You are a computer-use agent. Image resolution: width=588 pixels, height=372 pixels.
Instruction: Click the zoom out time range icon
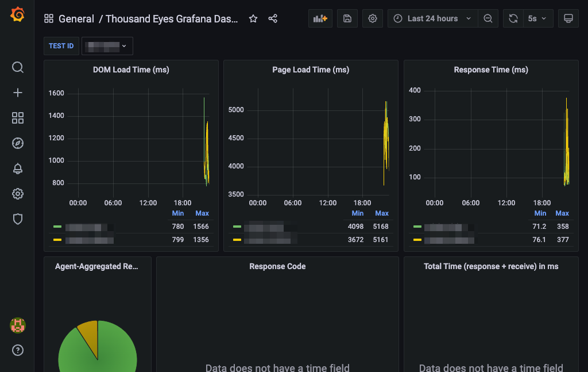[x=488, y=18]
